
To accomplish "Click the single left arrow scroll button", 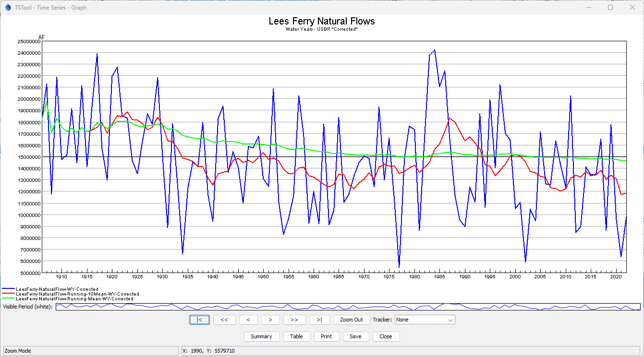I will pyautogui.click(x=248, y=320).
